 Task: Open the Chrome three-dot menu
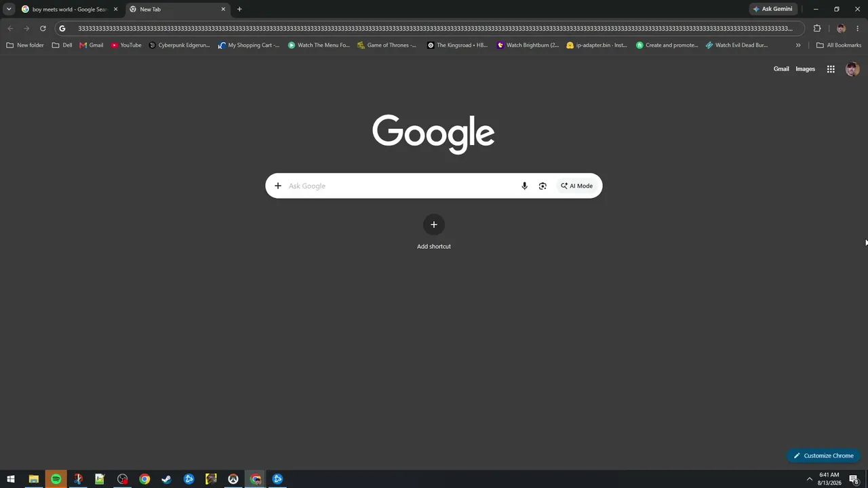[858, 28]
